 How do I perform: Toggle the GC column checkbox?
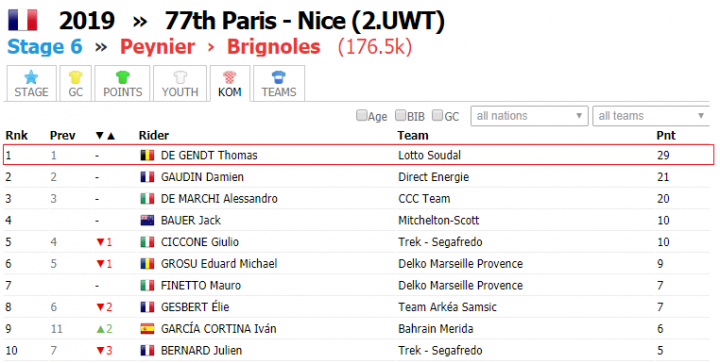click(437, 115)
